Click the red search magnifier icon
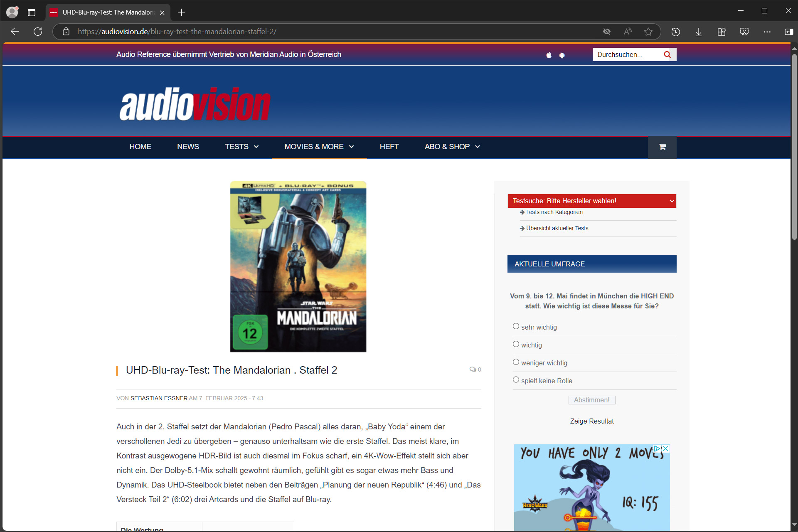The width and height of the screenshot is (798, 532). pyautogui.click(x=667, y=54)
